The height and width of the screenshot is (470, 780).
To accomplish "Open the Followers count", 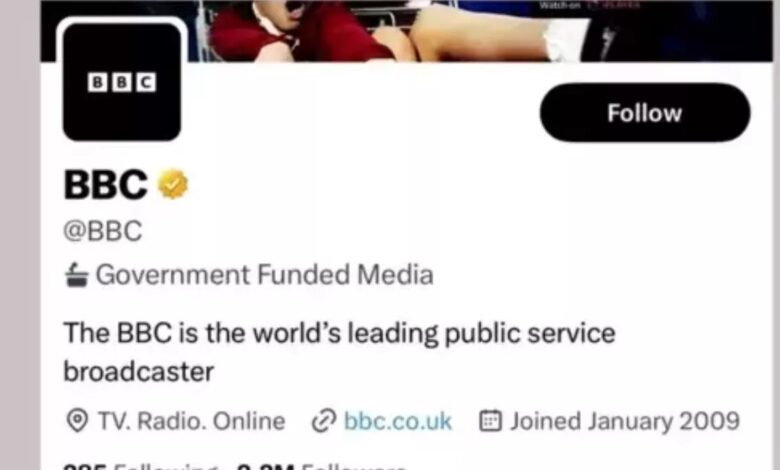I will click(321, 467).
